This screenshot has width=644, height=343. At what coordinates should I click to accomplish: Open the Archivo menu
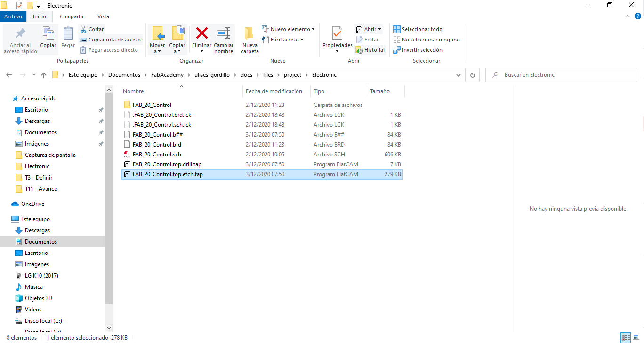click(x=13, y=16)
